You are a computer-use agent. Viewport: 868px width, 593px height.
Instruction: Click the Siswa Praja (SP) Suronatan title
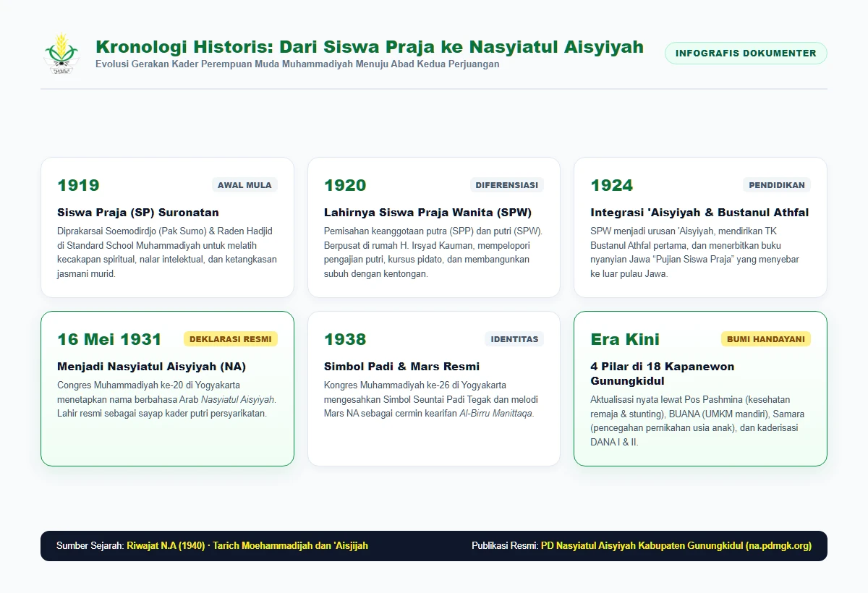(x=138, y=213)
